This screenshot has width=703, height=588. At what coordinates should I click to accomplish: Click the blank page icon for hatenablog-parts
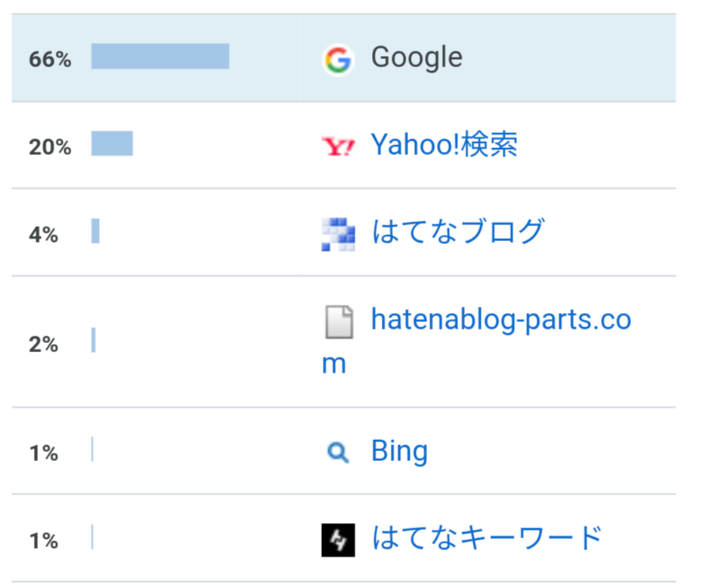coord(339,322)
